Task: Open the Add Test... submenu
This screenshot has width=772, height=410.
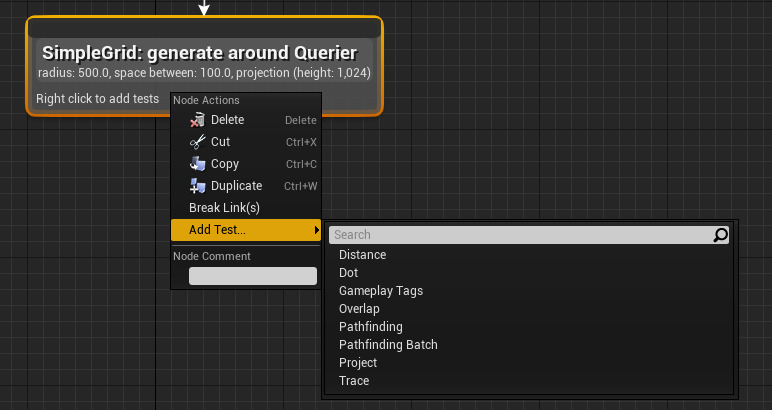Action: [246, 230]
